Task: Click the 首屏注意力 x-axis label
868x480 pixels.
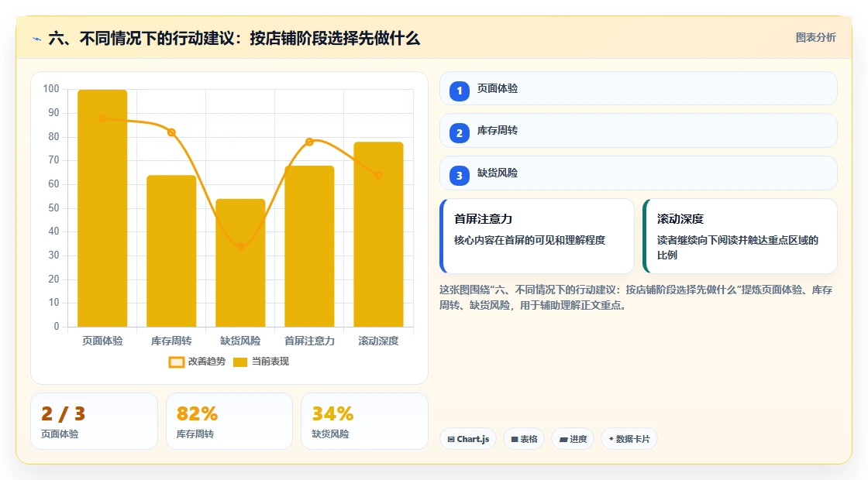Action: point(309,341)
